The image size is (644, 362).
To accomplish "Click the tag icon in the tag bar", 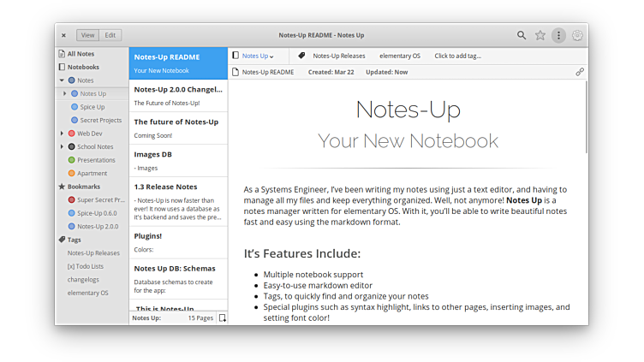I will (301, 56).
